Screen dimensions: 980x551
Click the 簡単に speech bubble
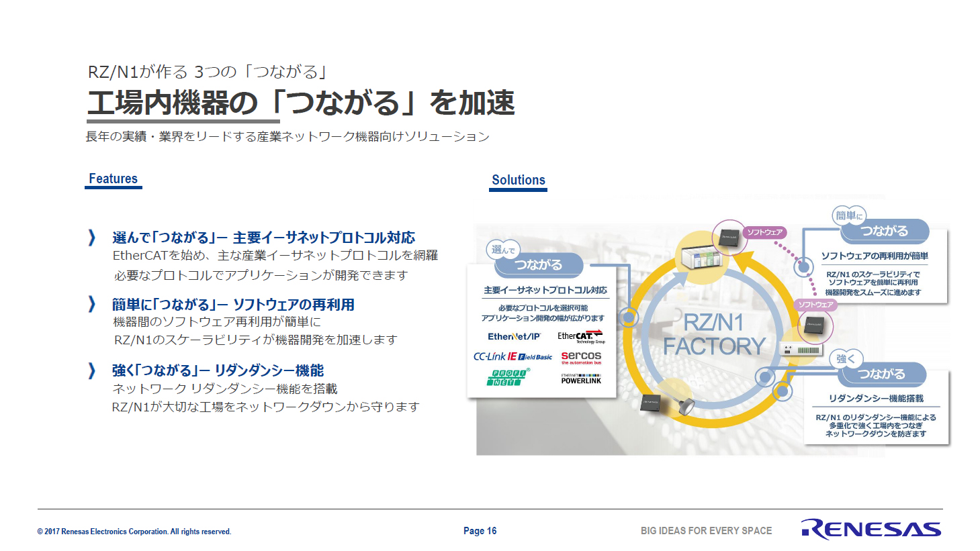pos(849,215)
